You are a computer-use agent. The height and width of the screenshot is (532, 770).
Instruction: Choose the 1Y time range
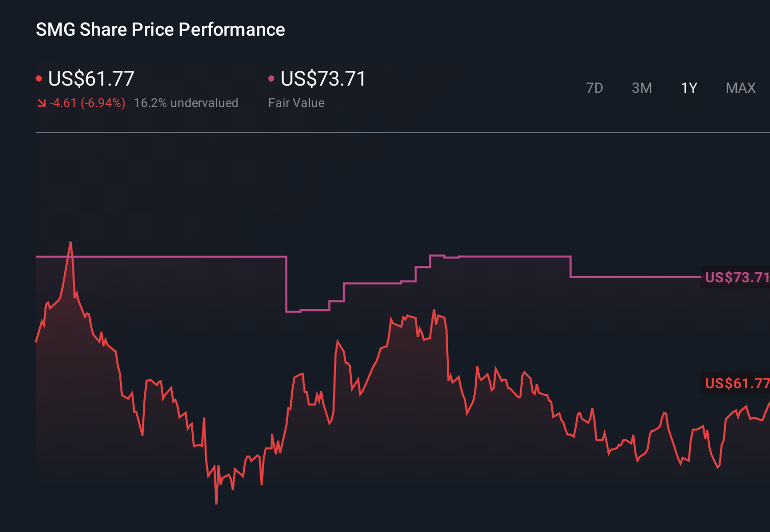coord(689,88)
